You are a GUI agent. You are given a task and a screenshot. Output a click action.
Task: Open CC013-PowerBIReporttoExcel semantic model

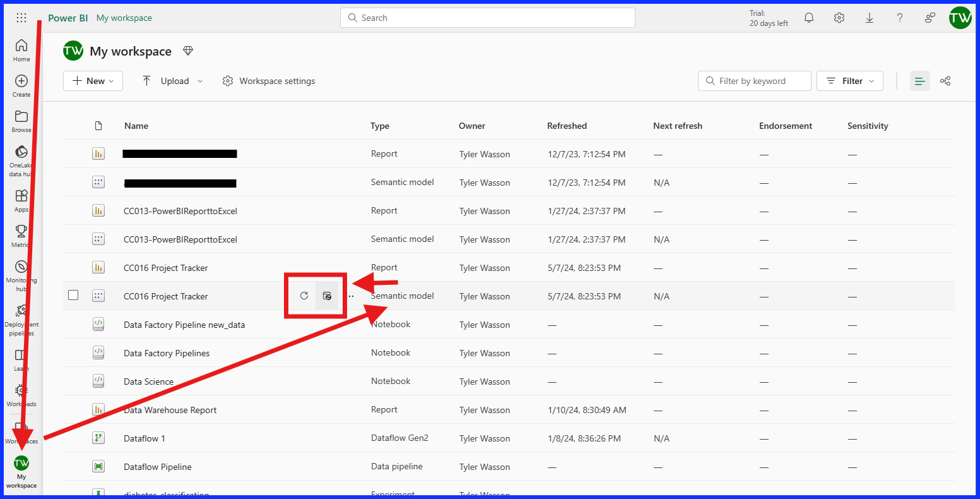click(x=180, y=239)
